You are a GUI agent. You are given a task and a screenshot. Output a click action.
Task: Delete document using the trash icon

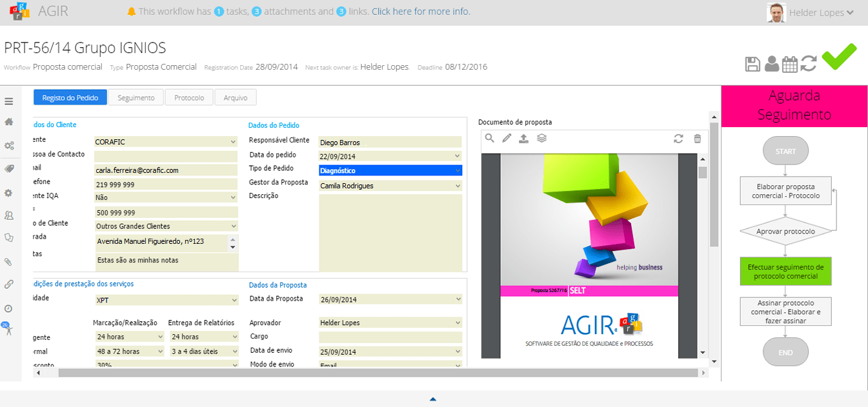[x=697, y=139]
